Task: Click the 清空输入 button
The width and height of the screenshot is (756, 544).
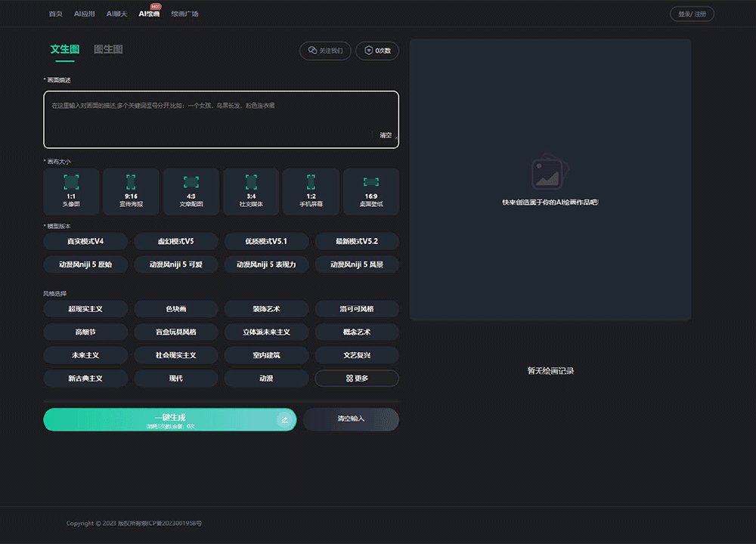Action: pyautogui.click(x=351, y=419)
